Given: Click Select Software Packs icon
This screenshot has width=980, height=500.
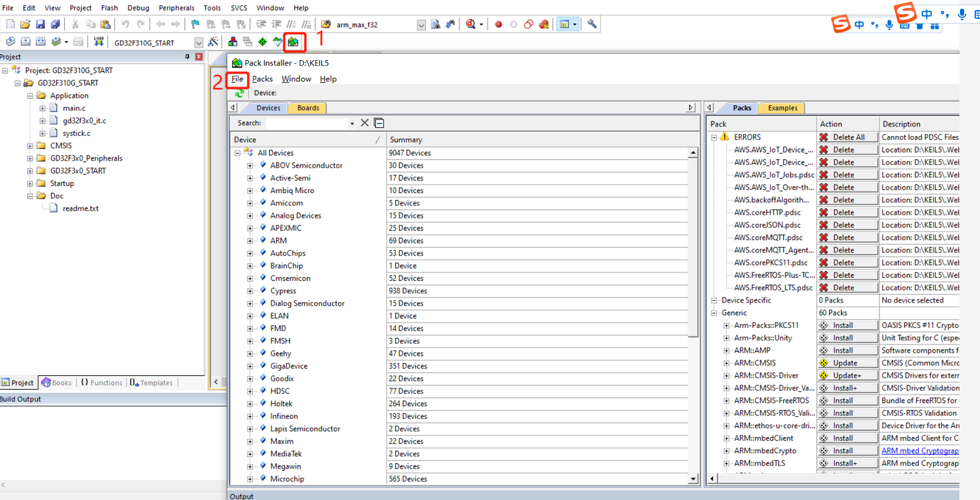Looking at the screenshot, I should click(277, 42).
